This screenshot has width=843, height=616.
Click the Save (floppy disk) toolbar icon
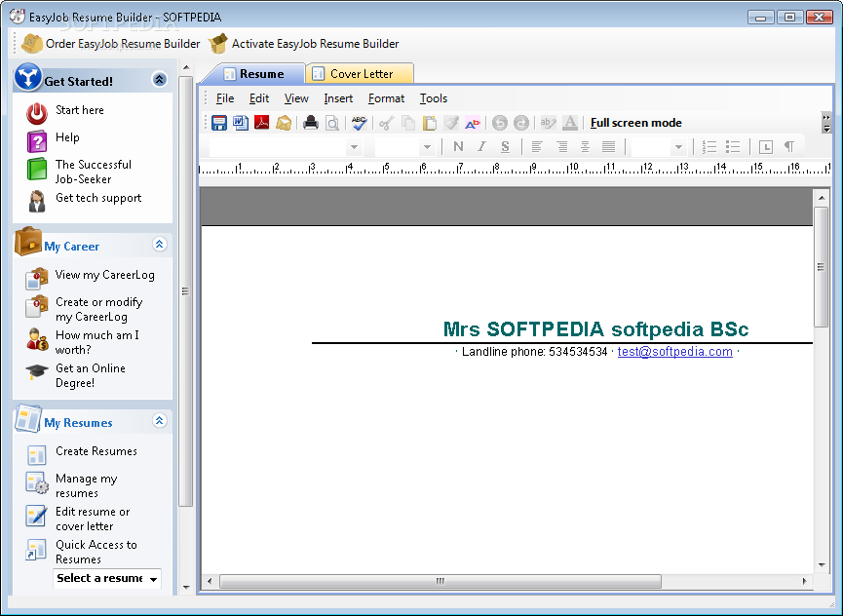pos(219,123)
